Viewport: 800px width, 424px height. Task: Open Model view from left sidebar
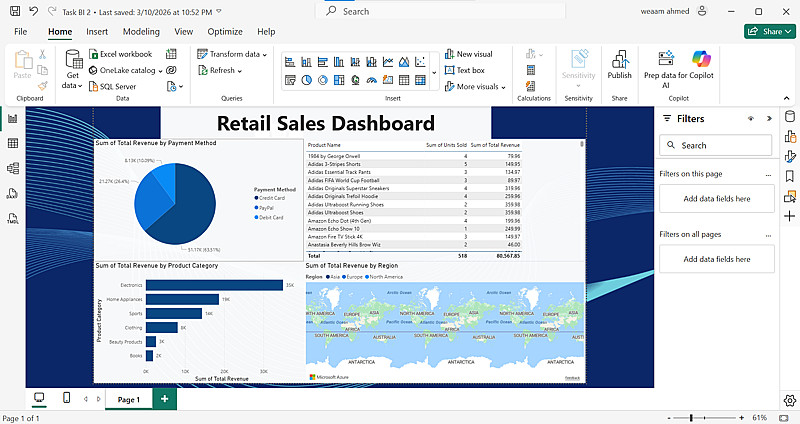click(x=13, y=168)
